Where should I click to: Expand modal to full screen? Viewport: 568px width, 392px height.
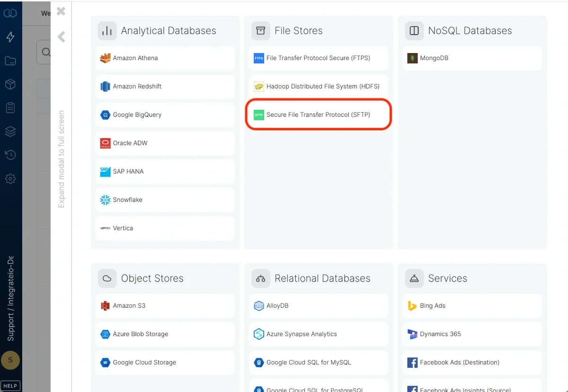(x=61, y=156)
